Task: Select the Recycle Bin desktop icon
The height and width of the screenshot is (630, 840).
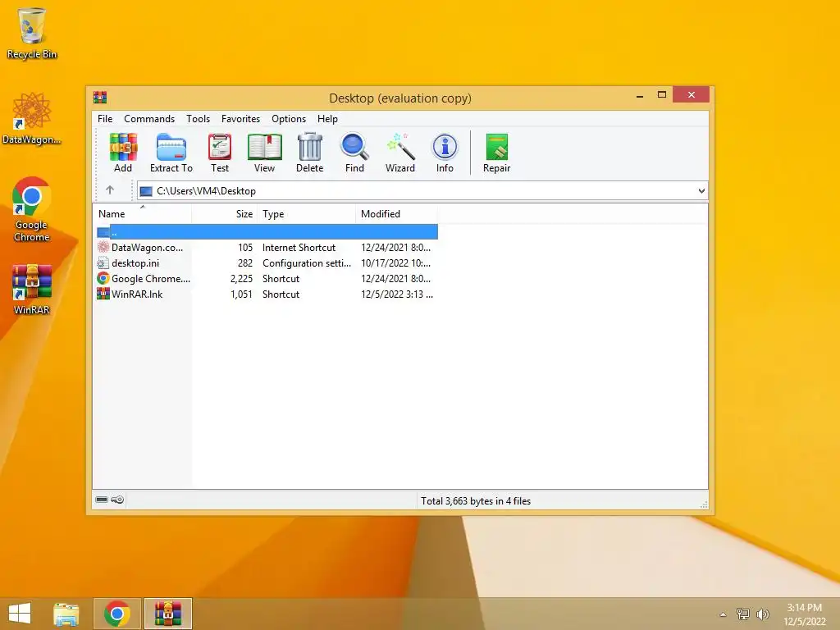Action: [32, 33]
